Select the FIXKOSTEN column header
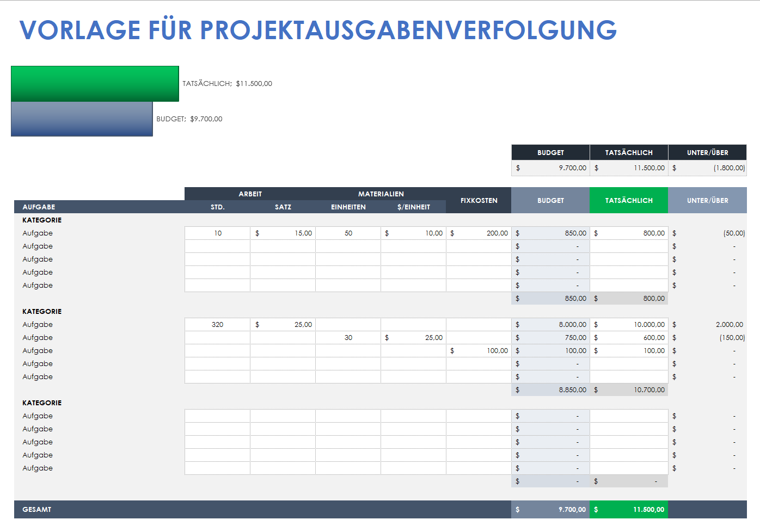 click(479, 200)
